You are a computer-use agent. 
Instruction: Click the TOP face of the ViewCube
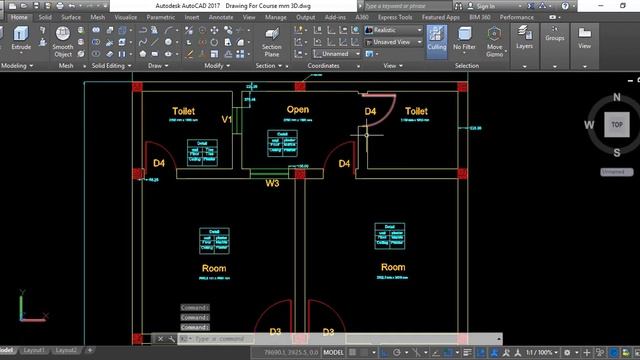[617, 124]
